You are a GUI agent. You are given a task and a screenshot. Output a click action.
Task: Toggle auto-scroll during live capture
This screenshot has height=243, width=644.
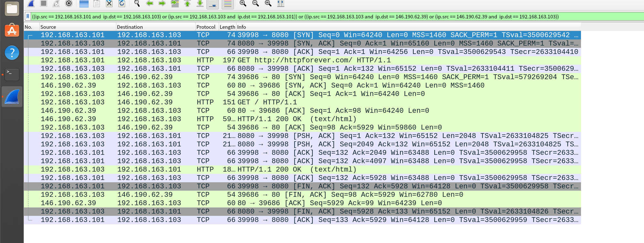pos(213,4)
